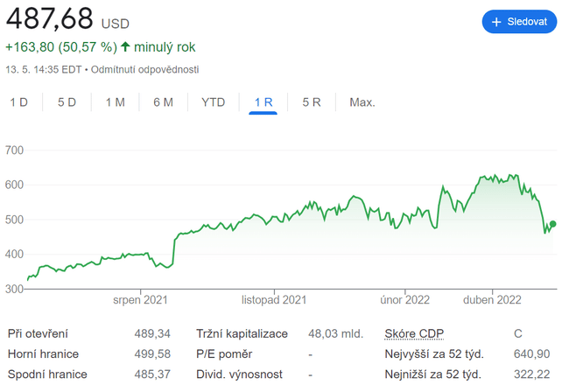The image size is (569, 392).
Task: Select the 1 R yearly tab
Action: [263, 102]
